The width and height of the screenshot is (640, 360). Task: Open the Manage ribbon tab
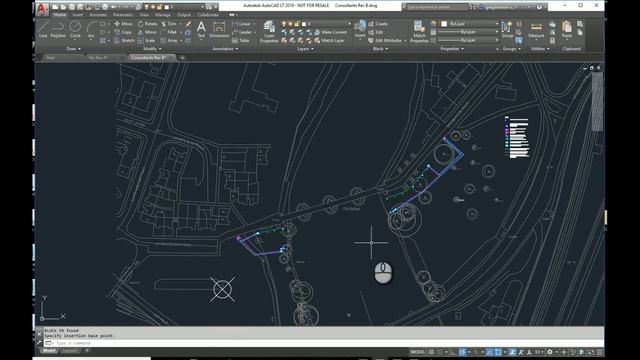pyautogui.click(x=163, y=15)
